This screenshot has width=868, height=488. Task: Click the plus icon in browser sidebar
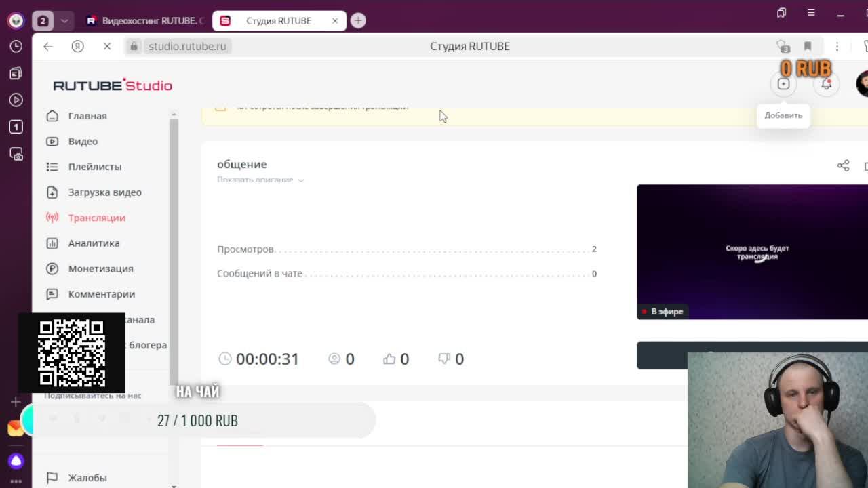16,402
